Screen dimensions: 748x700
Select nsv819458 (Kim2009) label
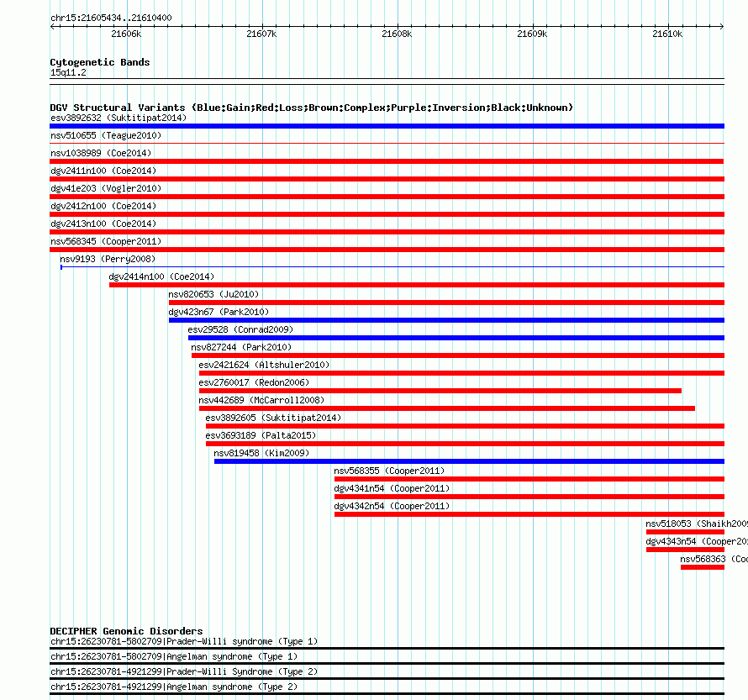261,453
